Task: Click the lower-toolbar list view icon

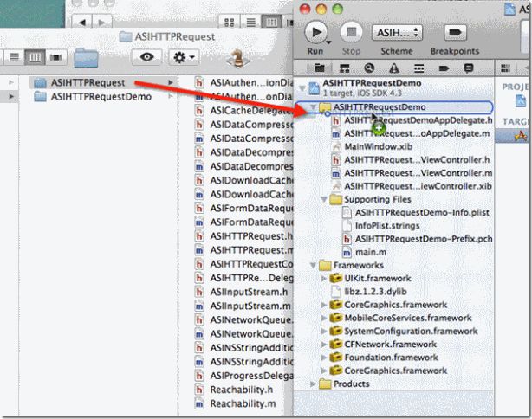Action: coord(14,57)
